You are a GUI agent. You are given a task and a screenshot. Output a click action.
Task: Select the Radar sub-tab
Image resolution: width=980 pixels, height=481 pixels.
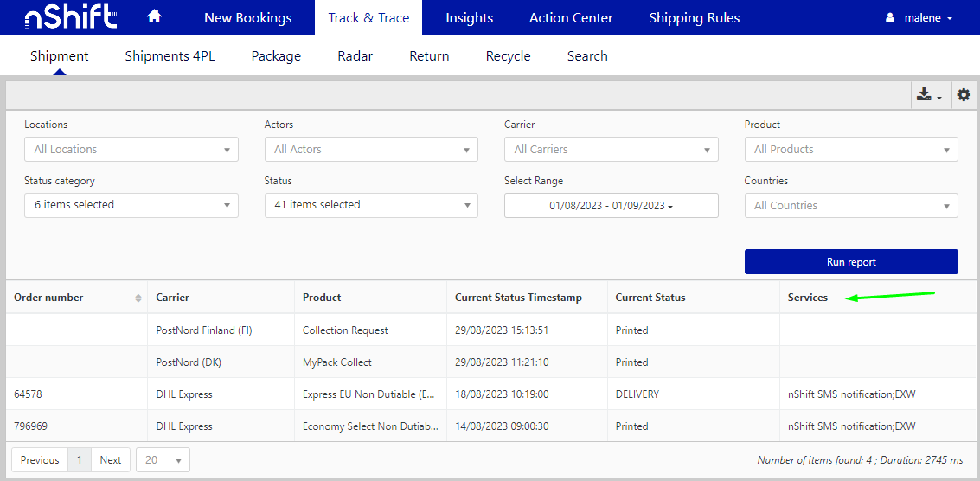[x=355, y=56]
